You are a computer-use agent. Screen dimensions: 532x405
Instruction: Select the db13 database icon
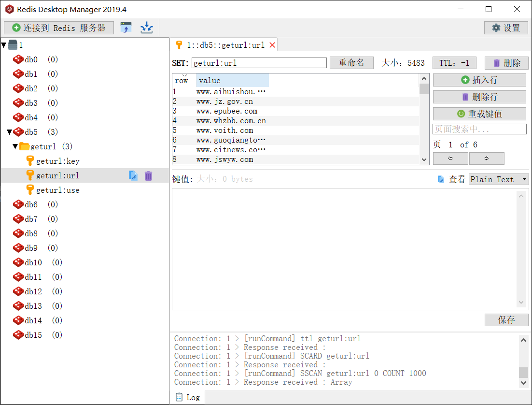click(18, 306)
